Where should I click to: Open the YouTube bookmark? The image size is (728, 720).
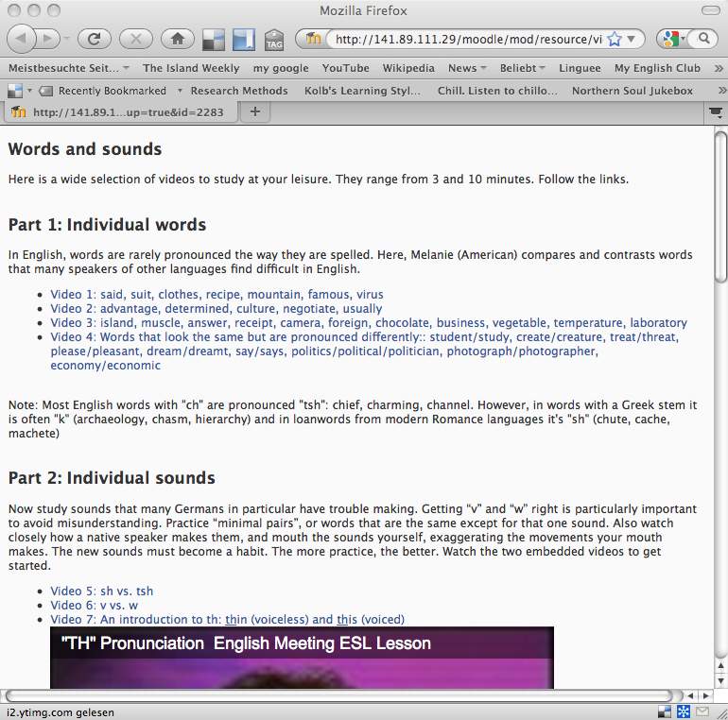pyautogui.click(x=345, y=68)
